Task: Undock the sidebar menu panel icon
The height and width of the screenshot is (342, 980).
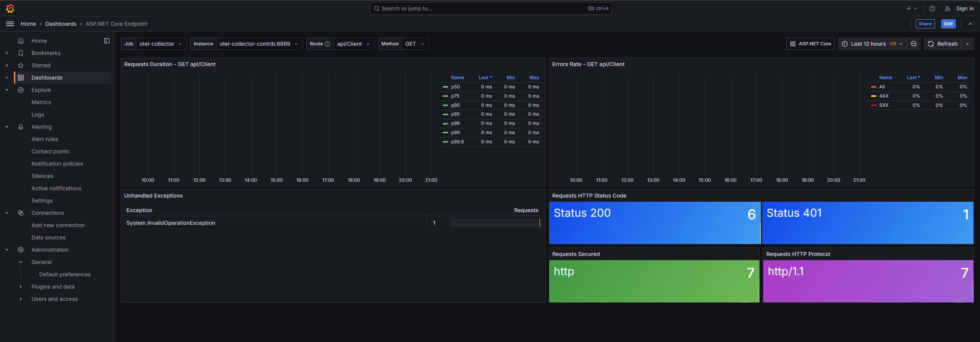Action: pos(107,41)
